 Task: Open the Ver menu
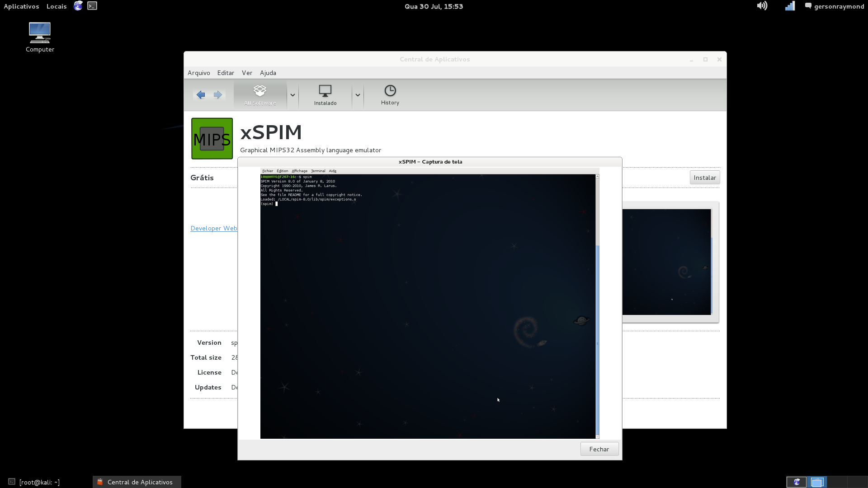pos(247,73)
